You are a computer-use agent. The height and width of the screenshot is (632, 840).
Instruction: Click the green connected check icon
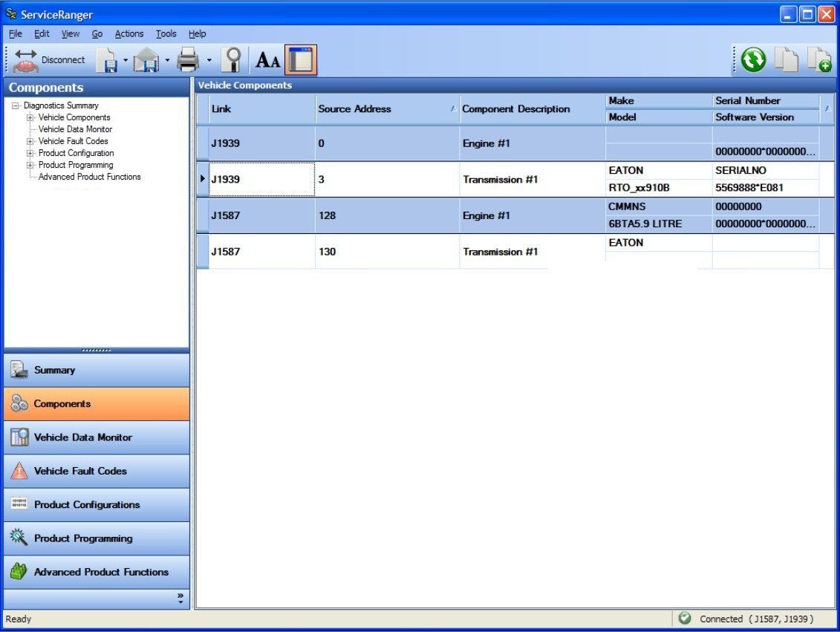coord(685,618)
